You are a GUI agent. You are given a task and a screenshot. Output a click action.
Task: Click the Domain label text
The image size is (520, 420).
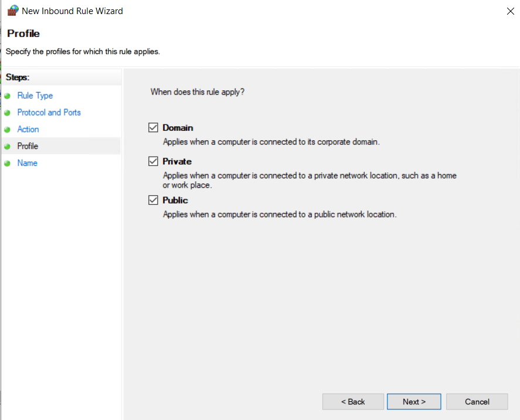pos(178,128)
